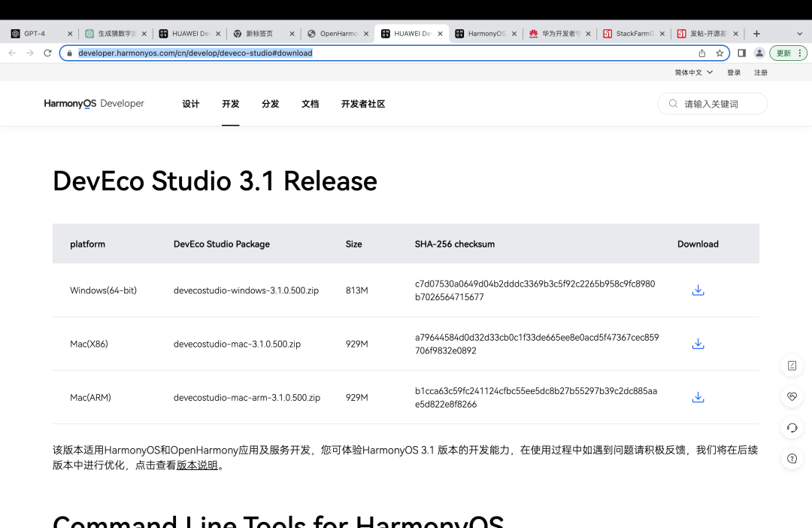Download the Windows(64-bit) DevEco Studio package

point(698,290)
